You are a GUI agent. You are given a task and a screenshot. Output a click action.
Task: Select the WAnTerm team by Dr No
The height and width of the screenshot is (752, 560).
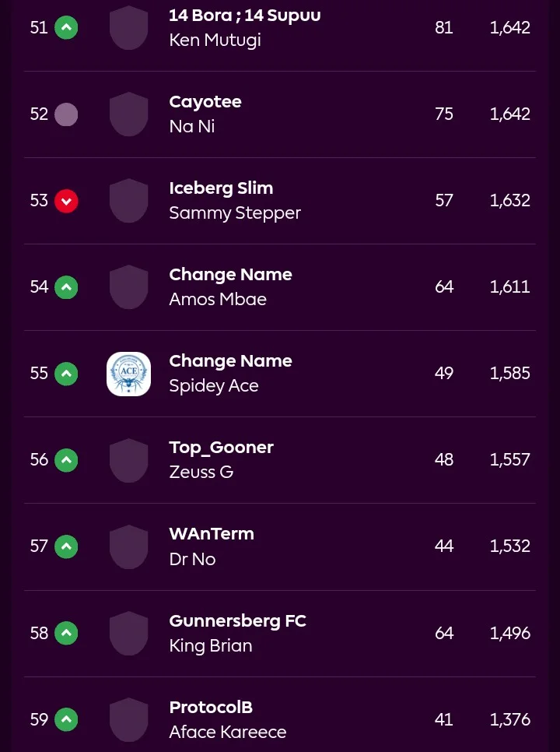(x=212, y=534)
